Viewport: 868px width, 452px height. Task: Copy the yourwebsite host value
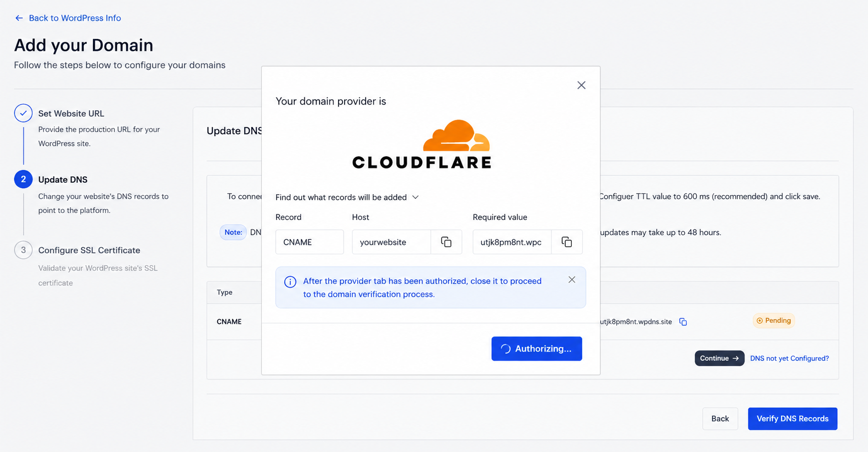(x=446, y=242)
